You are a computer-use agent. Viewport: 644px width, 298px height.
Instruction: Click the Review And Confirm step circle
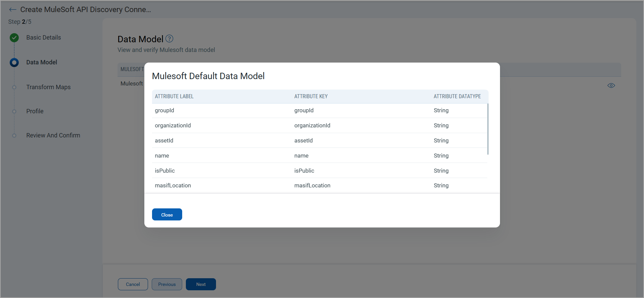(14, 135)
